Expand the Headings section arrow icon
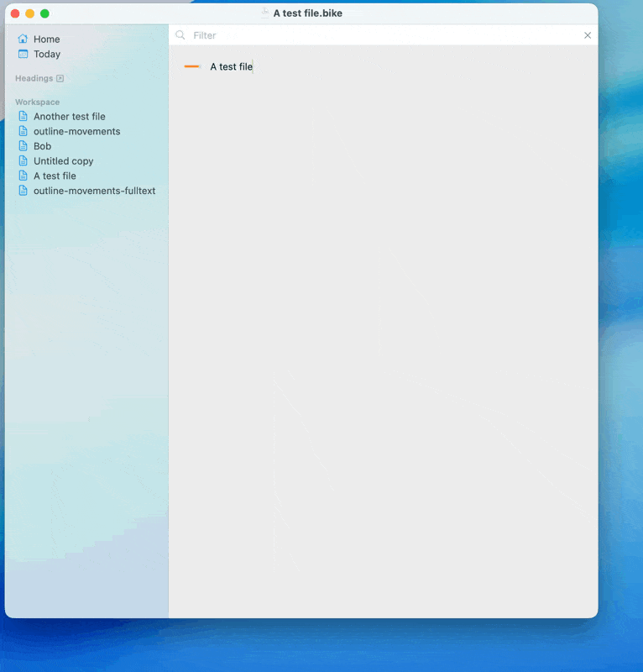Screen dimensions: 643x672 tap(60, 79)
